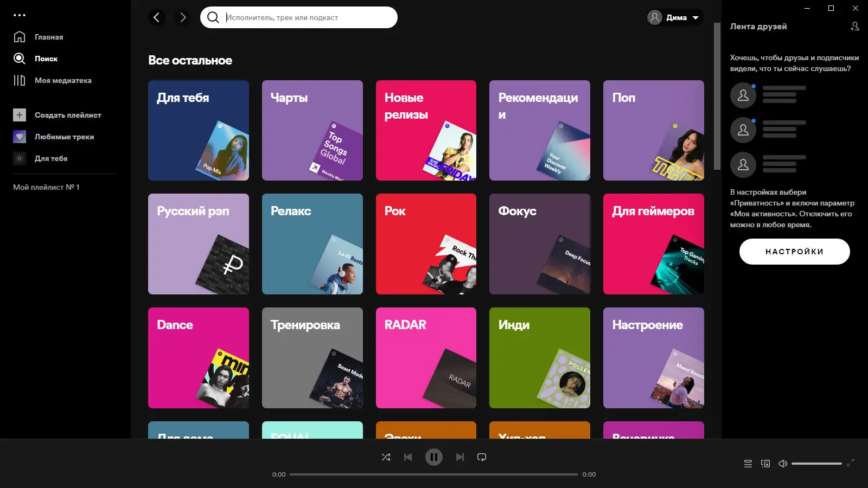The height and width of the screenshot is (488, 868).
Task: Click the main content vertical scrollbar
Action: (717, 97)
